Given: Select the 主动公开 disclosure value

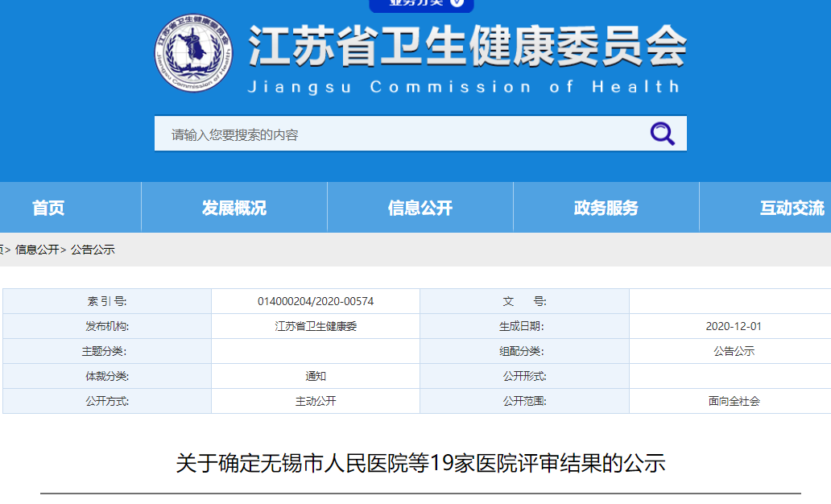Looking at the screenshot, I should 316,401.
